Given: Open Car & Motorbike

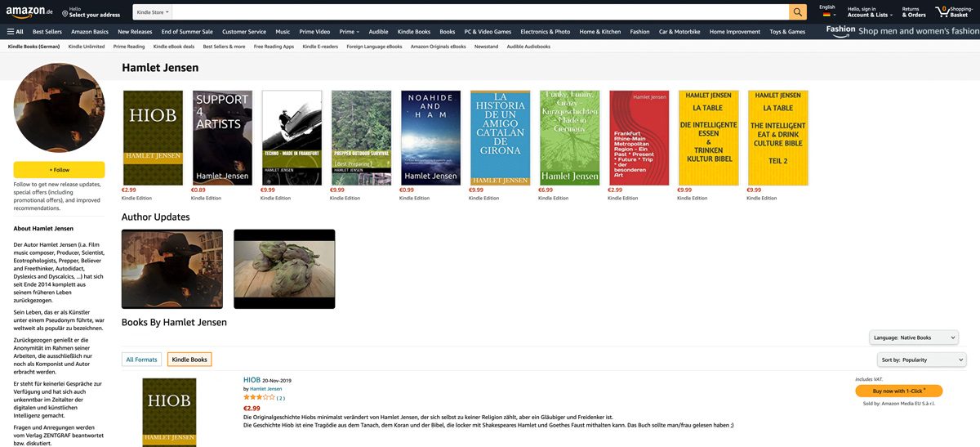Looking at the screenshot, I should pyautogui.click(x=679, y=32).
